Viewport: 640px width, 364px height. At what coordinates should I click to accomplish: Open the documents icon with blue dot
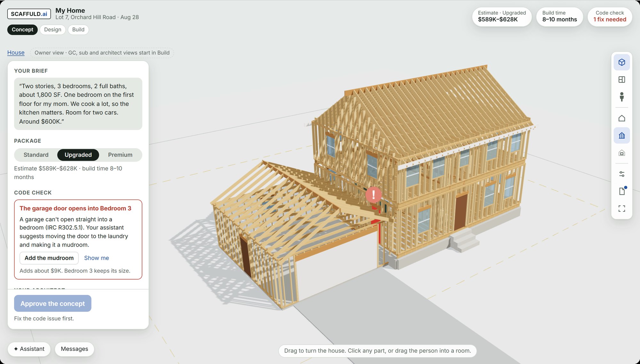(x=621, y=191)
